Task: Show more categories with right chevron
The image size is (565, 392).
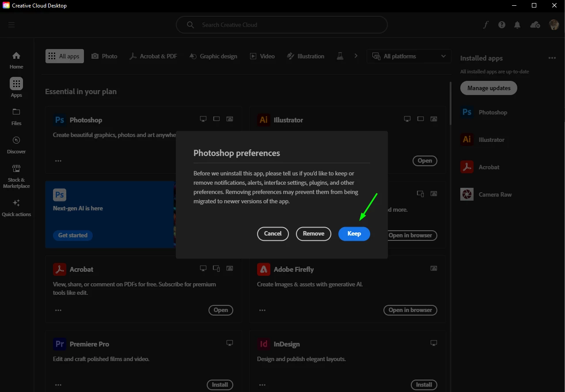Action: coord(356,56)
